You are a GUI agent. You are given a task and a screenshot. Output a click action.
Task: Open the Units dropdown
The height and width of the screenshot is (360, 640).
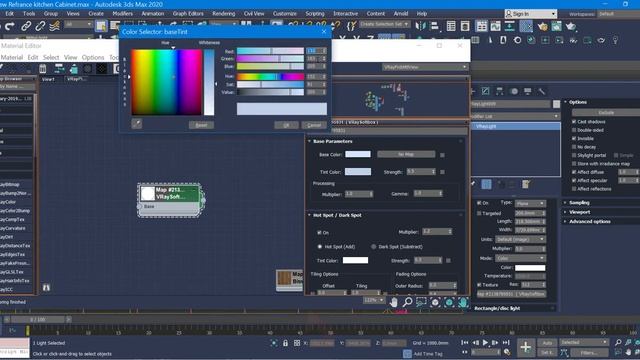pos(520,239)
